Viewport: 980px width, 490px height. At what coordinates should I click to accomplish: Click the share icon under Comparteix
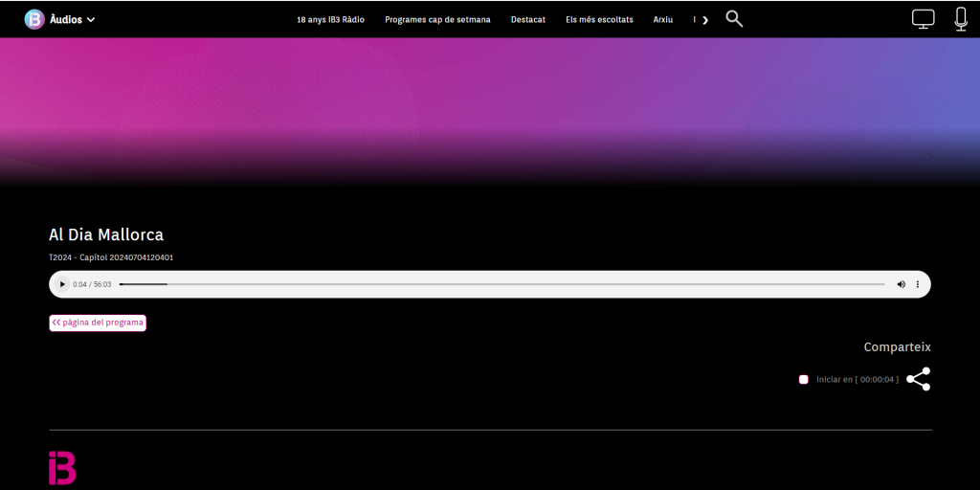[918, 379]
